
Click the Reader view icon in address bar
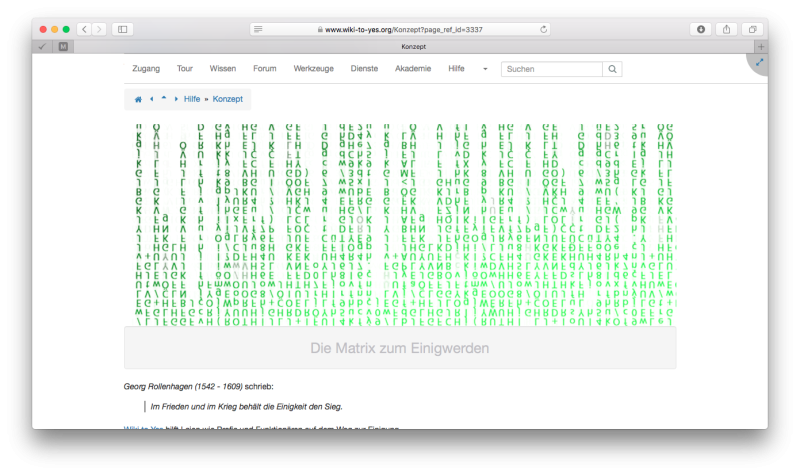(259, 29)
